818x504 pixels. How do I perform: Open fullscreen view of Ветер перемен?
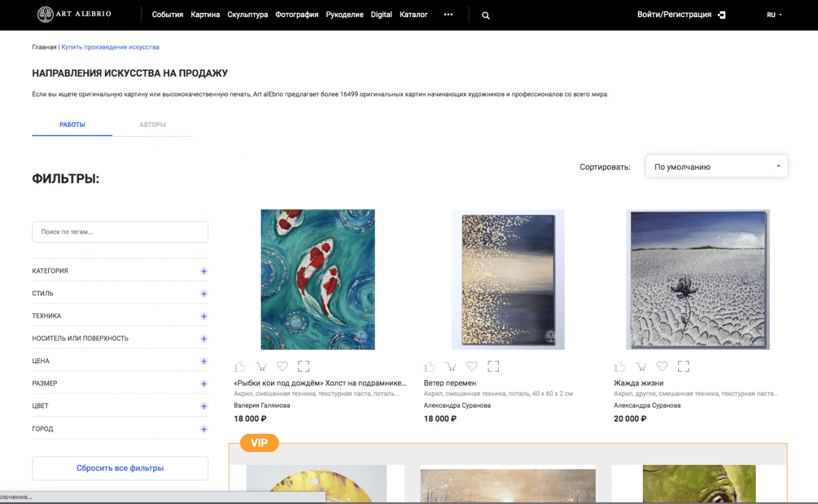pos(494,366)
